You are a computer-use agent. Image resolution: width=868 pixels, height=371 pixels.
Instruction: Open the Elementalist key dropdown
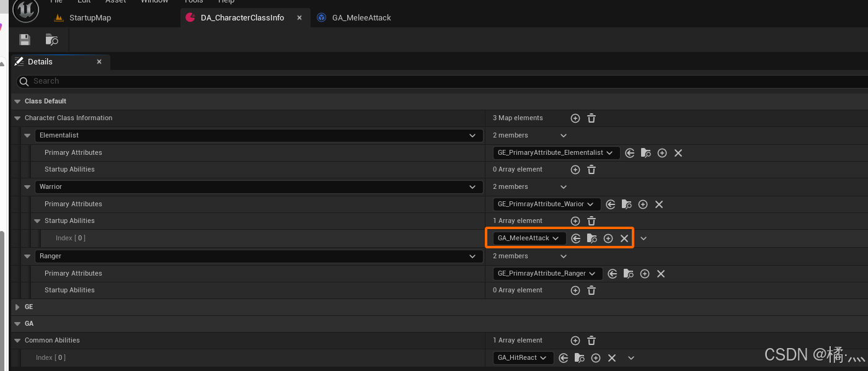click(x=259, y=135)
